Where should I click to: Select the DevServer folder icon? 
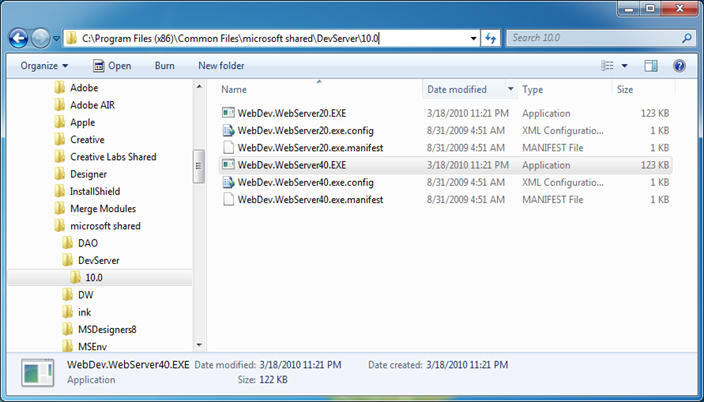[67, 260]
